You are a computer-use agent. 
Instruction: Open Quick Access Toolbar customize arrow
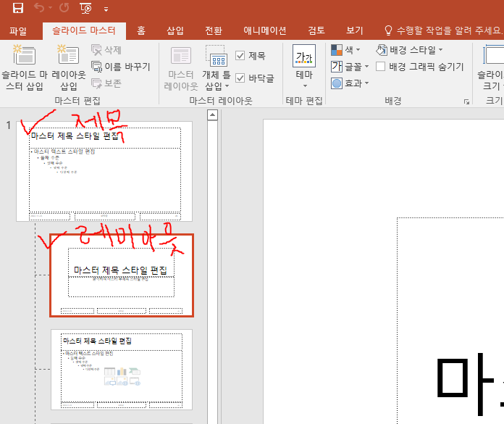[106, 9]
